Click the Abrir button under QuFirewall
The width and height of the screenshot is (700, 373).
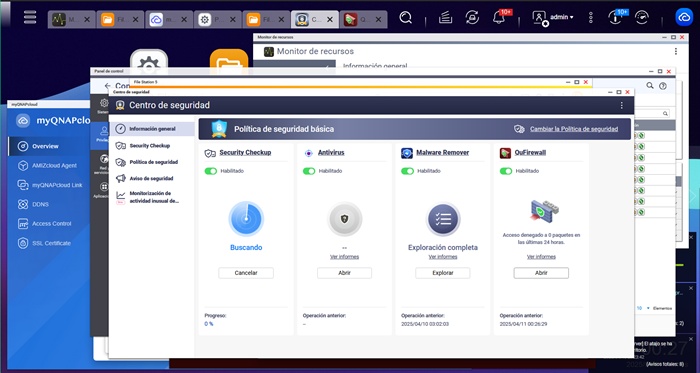[x=541, y=273]
